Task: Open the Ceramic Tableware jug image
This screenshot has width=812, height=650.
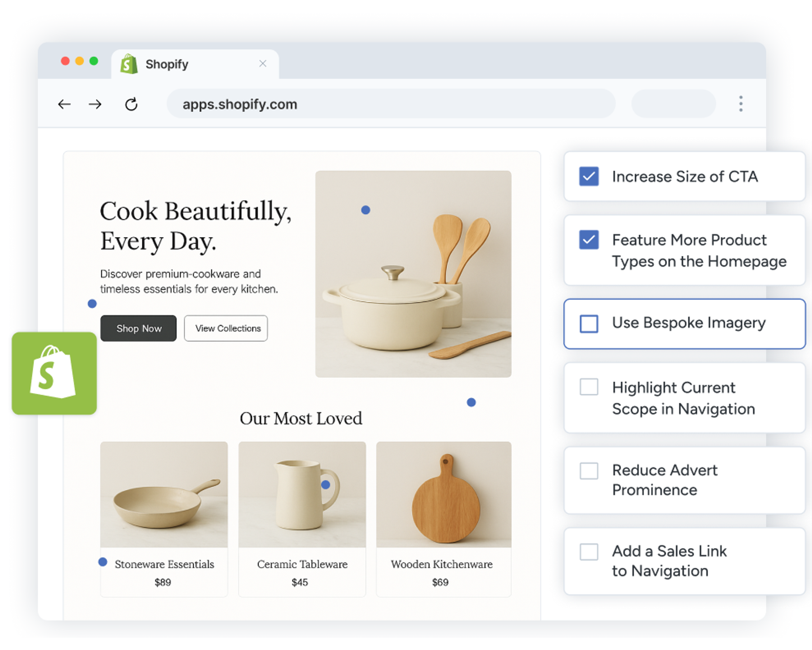Action: click(x=302, y=494)
